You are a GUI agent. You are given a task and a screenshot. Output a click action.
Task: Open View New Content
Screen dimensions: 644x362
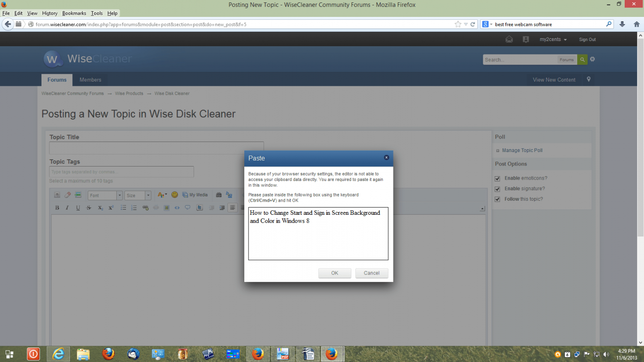click(x=554, y=80)
